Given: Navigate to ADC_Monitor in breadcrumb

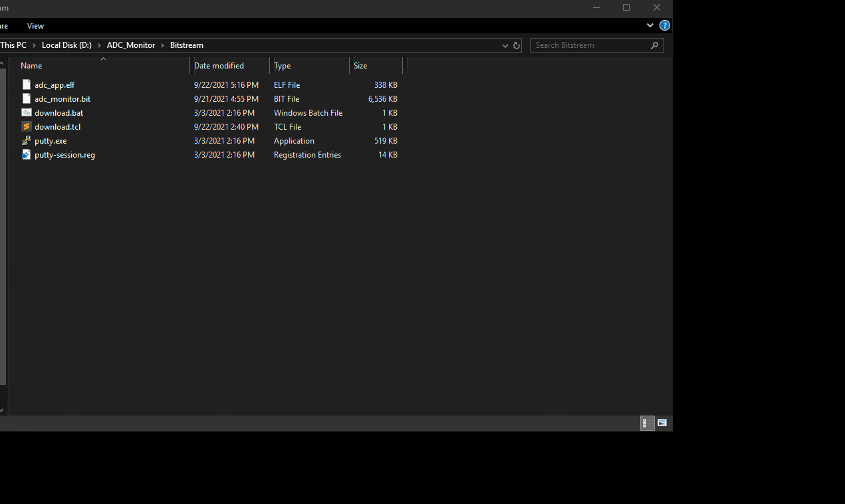Looking at the screenshot, I should (x=131, y=45).
